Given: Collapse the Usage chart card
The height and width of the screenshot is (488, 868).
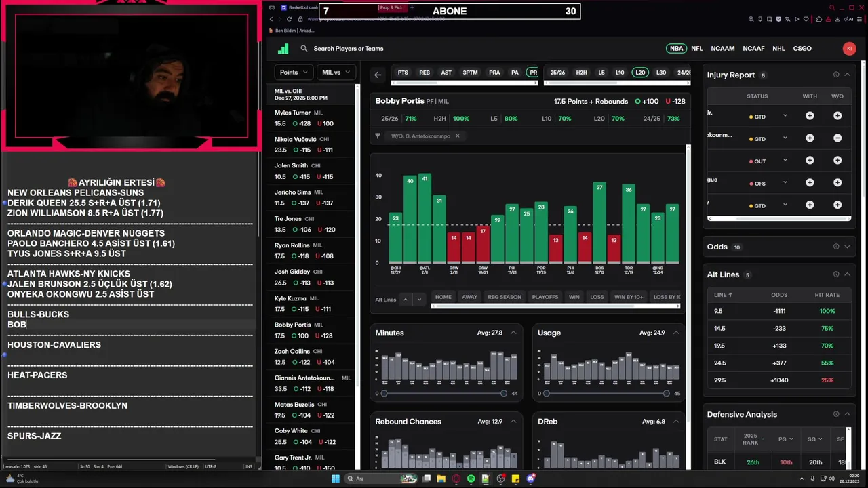Looking at the screenshot, I should click(675, 333).
